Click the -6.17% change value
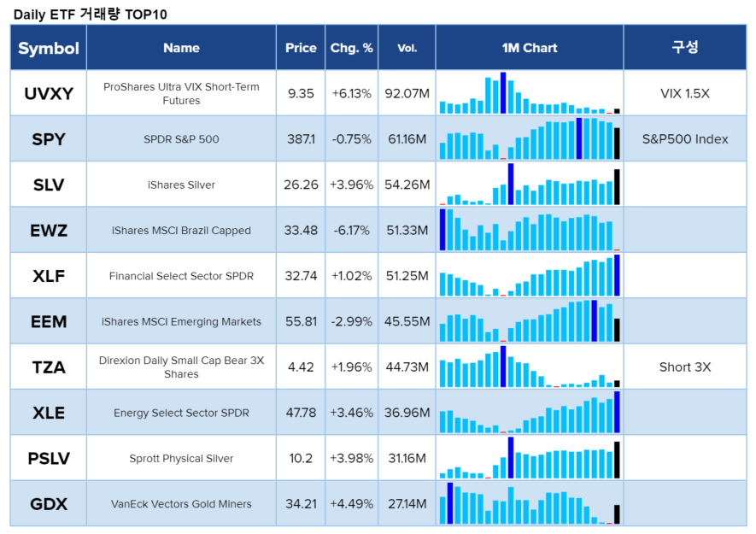 pyautogui.click(x=351, y=230)
